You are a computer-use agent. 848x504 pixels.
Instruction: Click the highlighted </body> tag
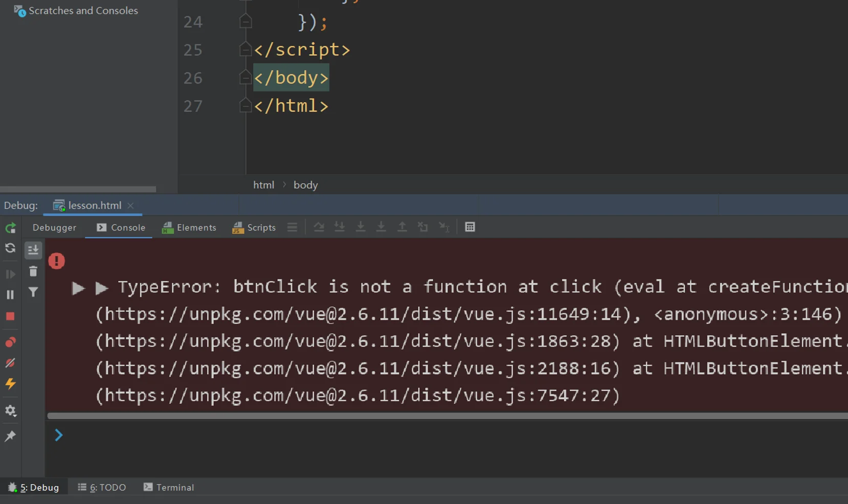click(291, 78)
